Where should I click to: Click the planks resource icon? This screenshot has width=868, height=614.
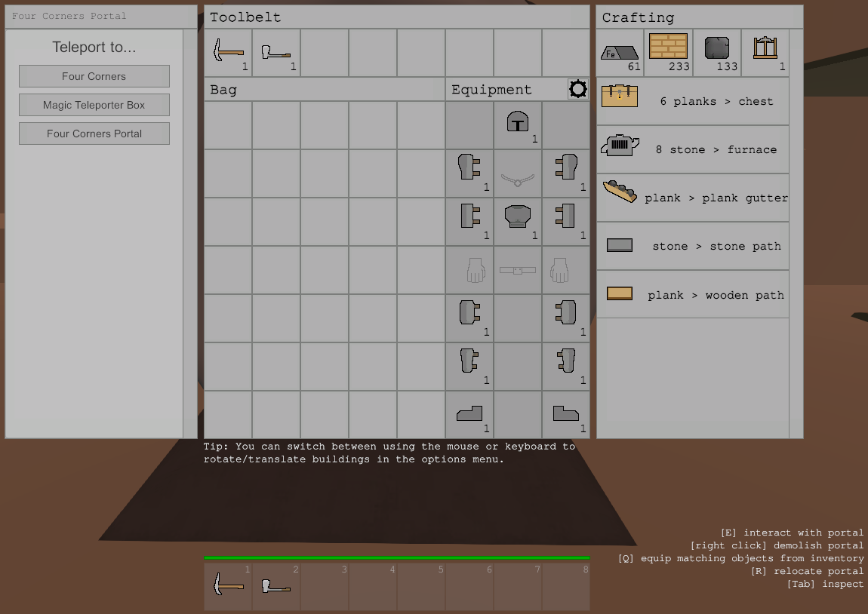[x=669, y=53]
